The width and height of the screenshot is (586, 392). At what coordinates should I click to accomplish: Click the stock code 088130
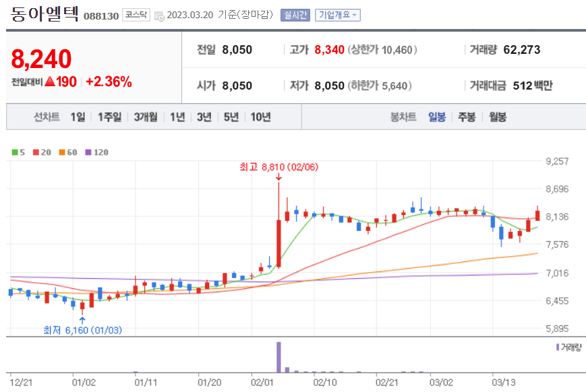click(x=101, y=16)
